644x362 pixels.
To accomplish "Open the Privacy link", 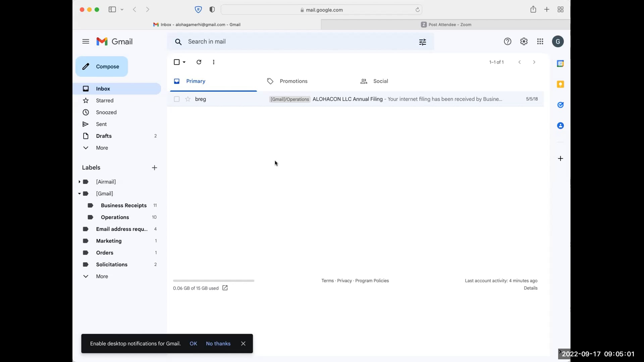I will point(344,281).
